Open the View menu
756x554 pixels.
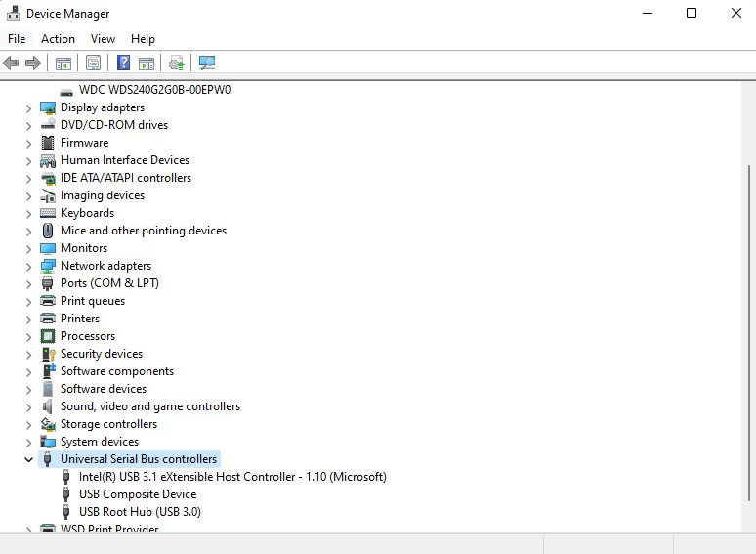point(103,38)
